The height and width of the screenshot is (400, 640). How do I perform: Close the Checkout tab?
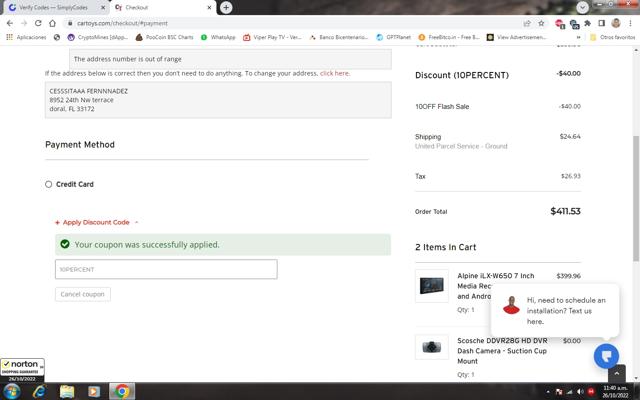209,7
